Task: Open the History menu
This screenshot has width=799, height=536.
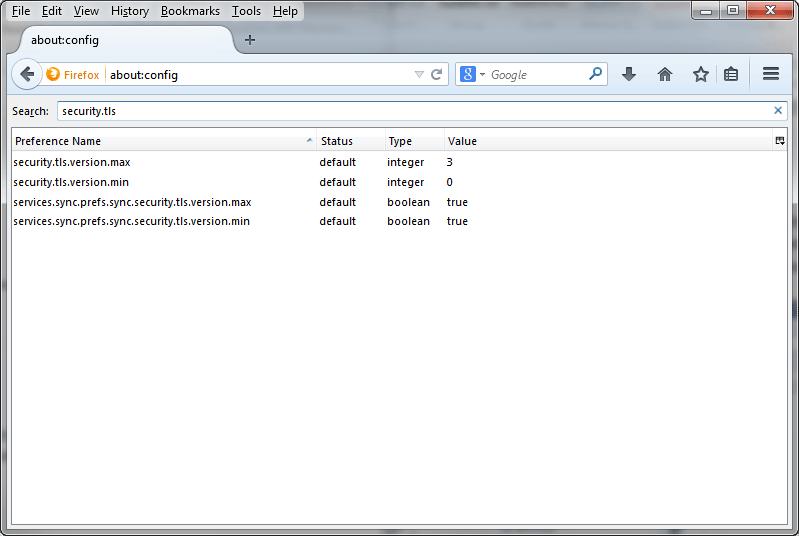Action: click(x=130, y=11)
